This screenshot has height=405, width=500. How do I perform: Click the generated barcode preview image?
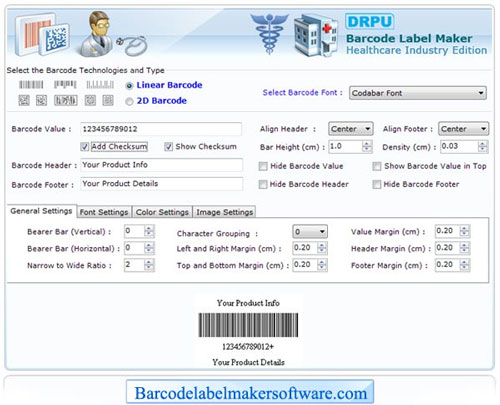click(248, 325)
